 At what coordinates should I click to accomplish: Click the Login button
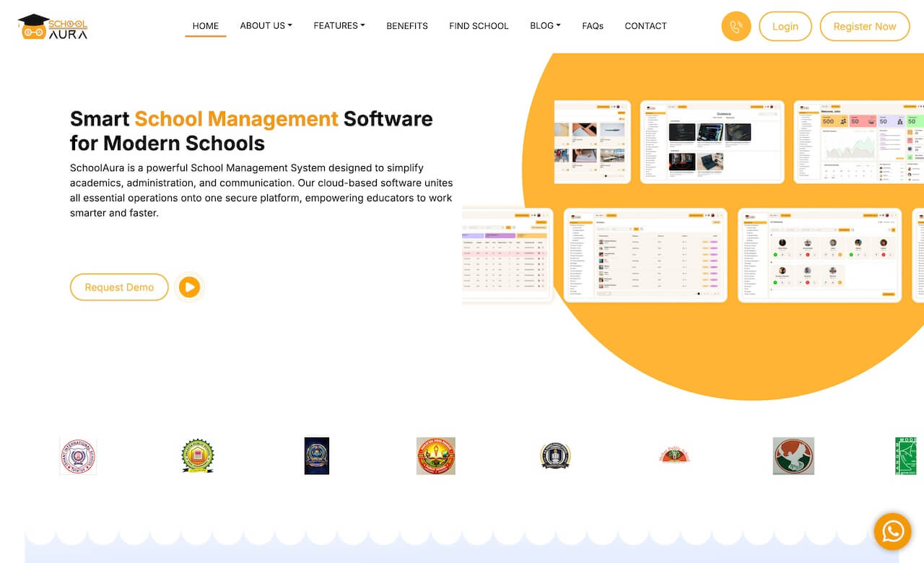coord(785,26)
